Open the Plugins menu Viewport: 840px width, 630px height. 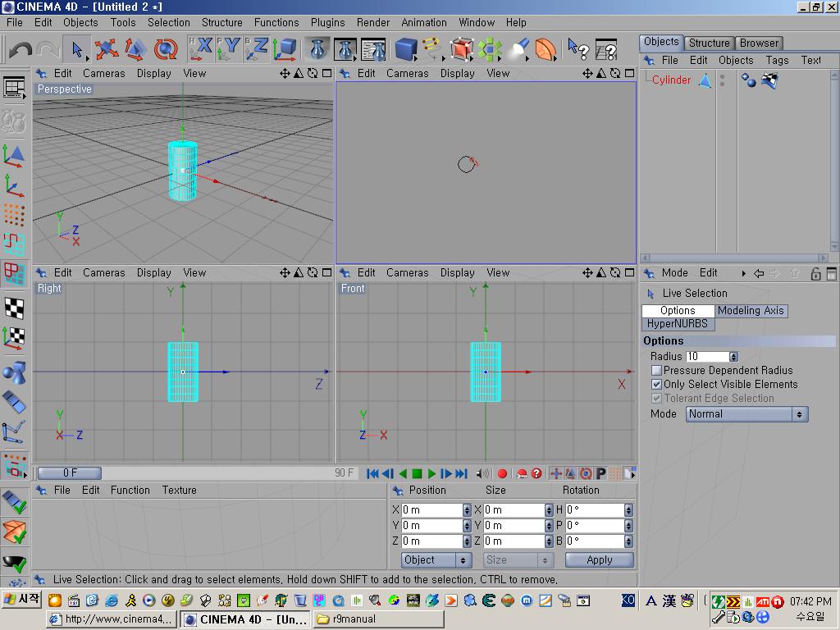[x=327, y=22]
